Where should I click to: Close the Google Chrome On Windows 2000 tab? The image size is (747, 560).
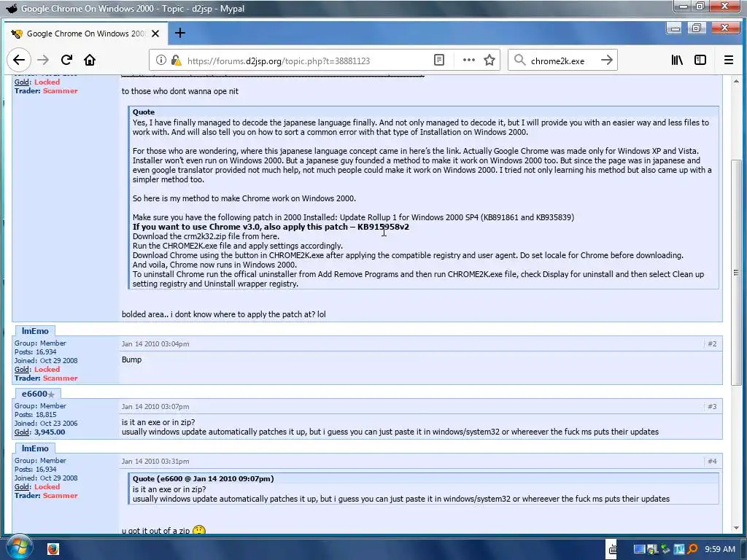click(155, 34)
